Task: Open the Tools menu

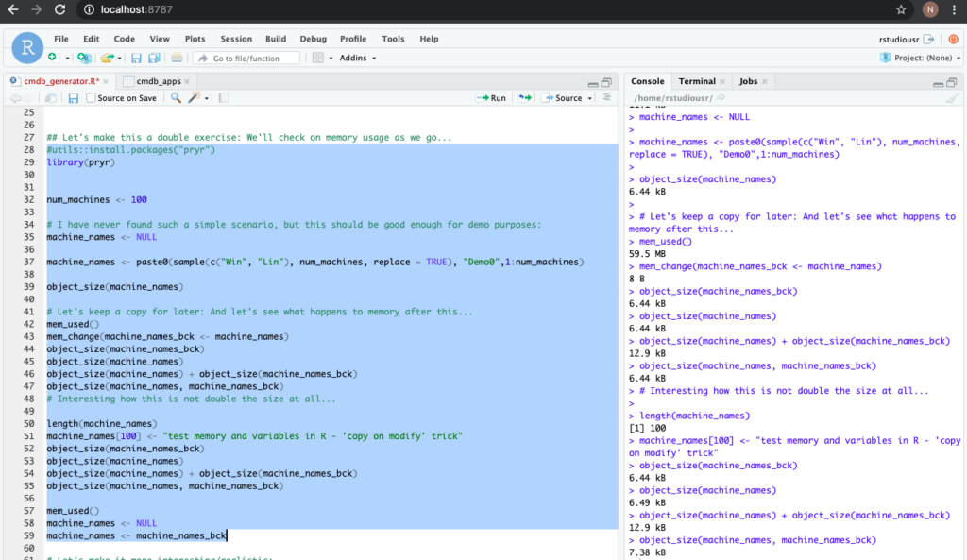Action: (393, 38)
